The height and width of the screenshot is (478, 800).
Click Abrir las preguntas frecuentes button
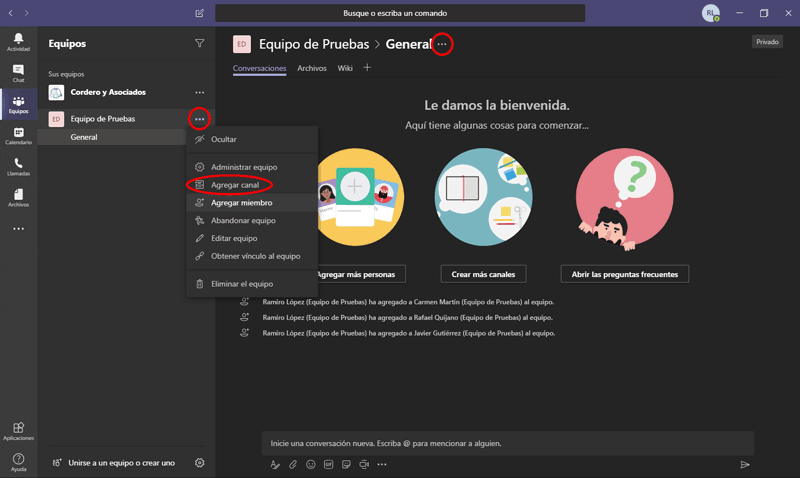(x=624, y=274)
